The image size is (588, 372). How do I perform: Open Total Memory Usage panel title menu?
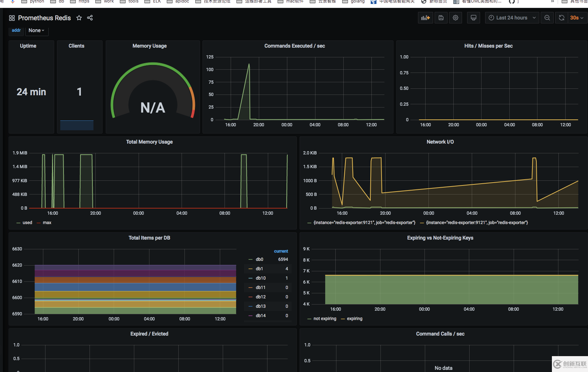149,142
